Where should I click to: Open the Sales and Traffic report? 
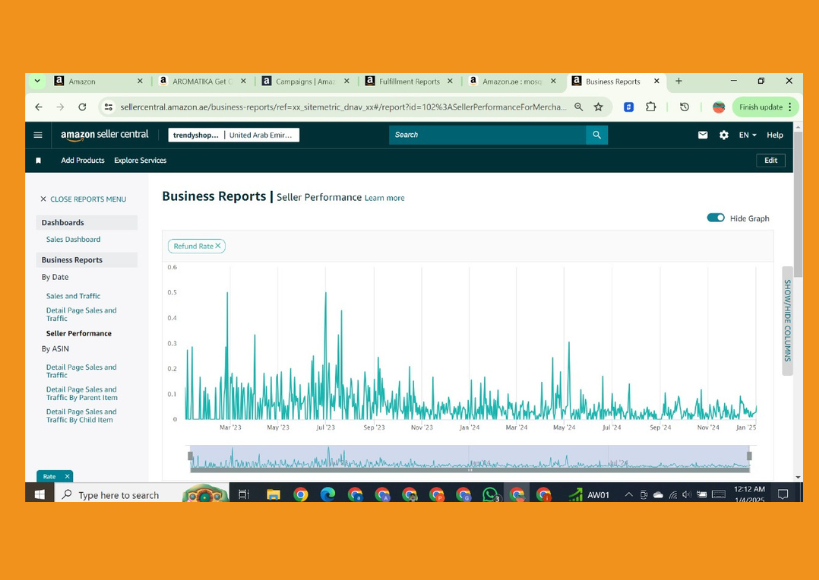(73, 296)
